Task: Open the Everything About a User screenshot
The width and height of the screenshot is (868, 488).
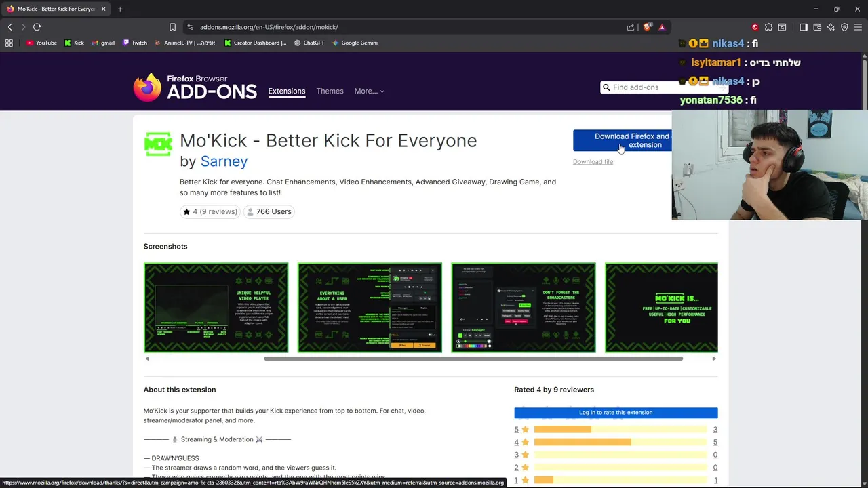Action: pos(370,308)
